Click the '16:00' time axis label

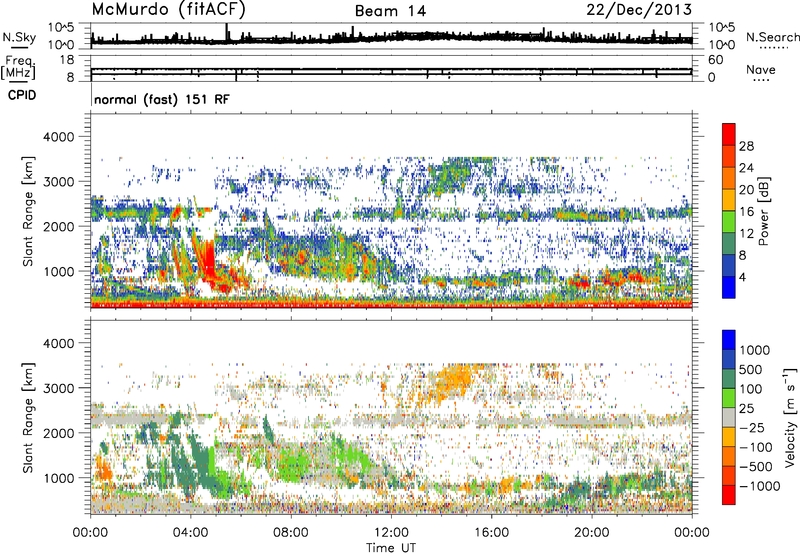point(491,533)
